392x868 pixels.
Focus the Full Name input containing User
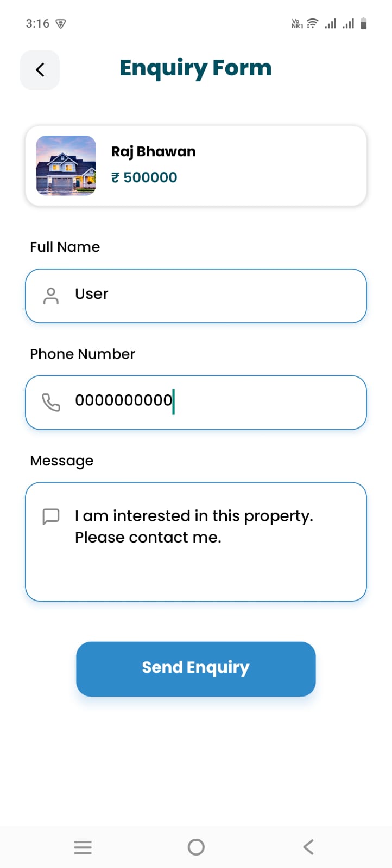pos(217,296)
